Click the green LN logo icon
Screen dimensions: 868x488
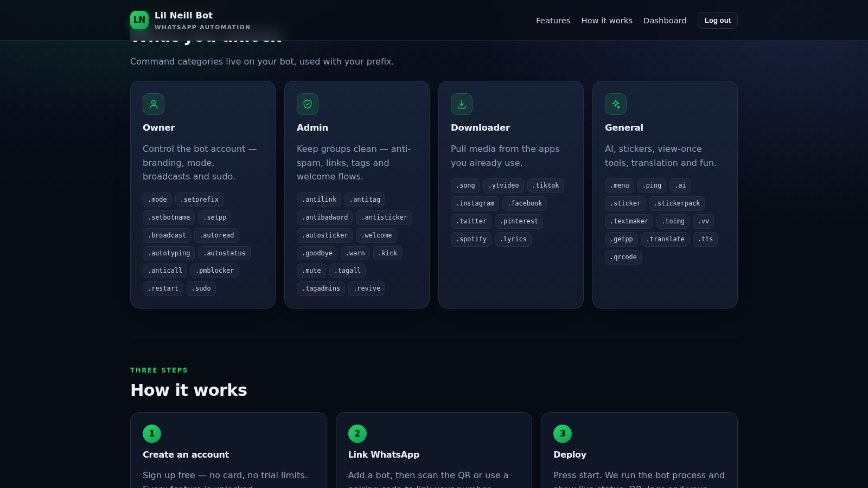[x=139, y=20]
